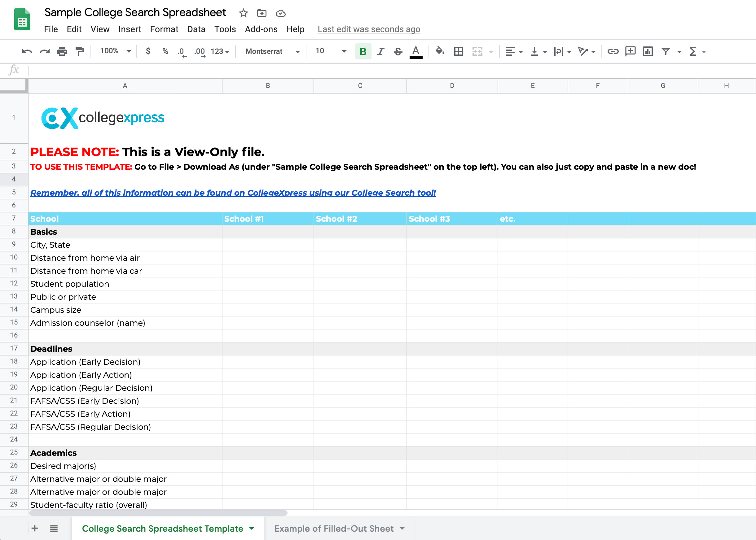Expand the Font size dropdown

[342, 52]
